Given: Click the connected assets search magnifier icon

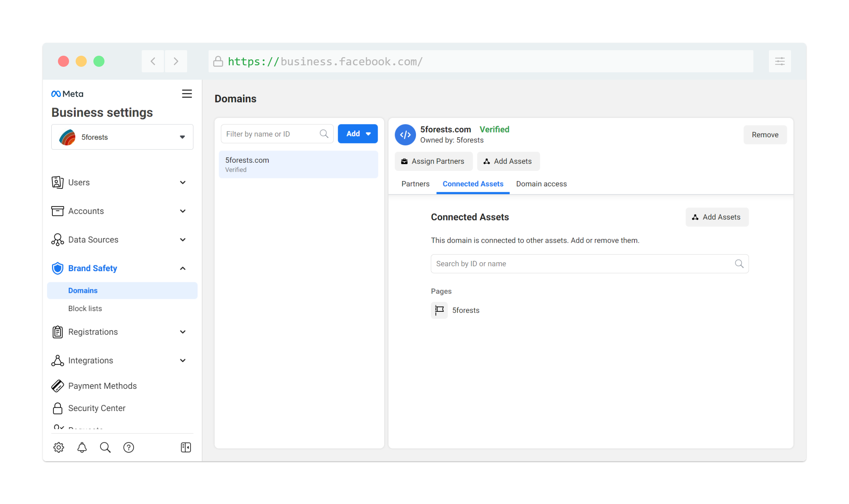Looking at the screenshot, I should coord(739,264).
